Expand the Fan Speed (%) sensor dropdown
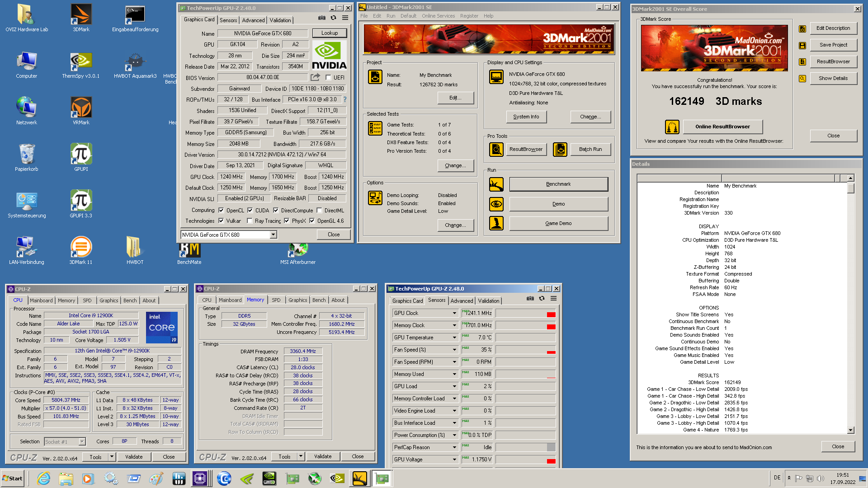 tap(454, 350)
